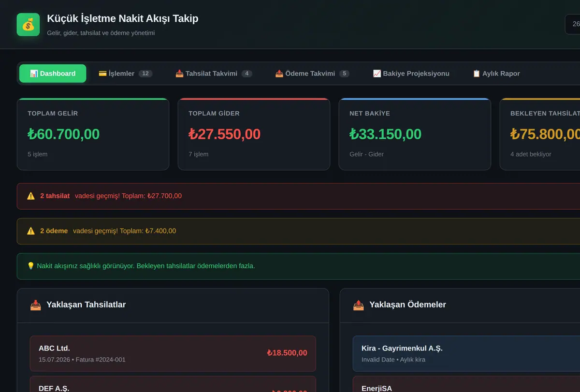This screenshot has height=392, width=580.
Task: Open the Dashboard tab
Action: click(x=53, y=73)
